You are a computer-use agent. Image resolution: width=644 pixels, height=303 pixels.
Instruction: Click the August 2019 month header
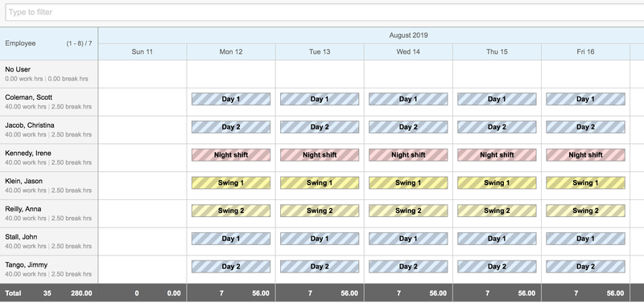coord(408,35)
